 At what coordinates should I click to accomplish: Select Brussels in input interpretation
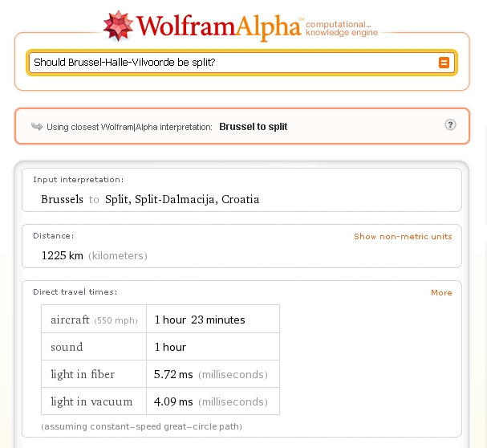pyautogui.click(x=62, y=199)
